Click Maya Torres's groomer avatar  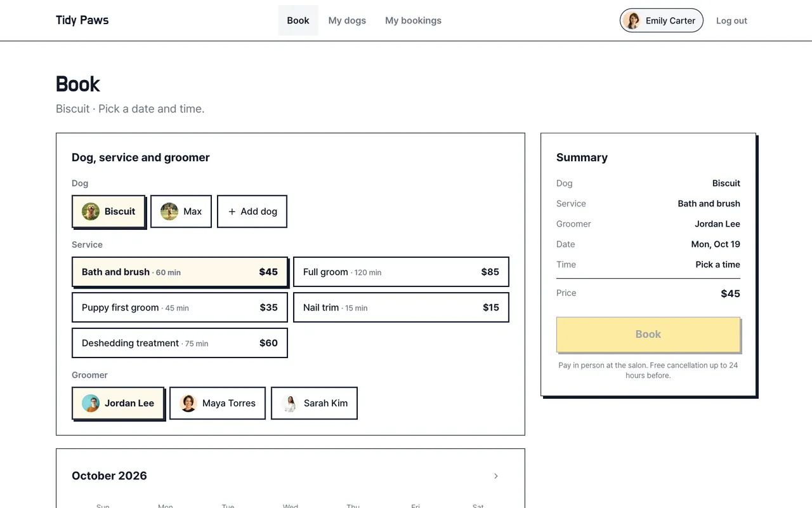click(188, 403)
